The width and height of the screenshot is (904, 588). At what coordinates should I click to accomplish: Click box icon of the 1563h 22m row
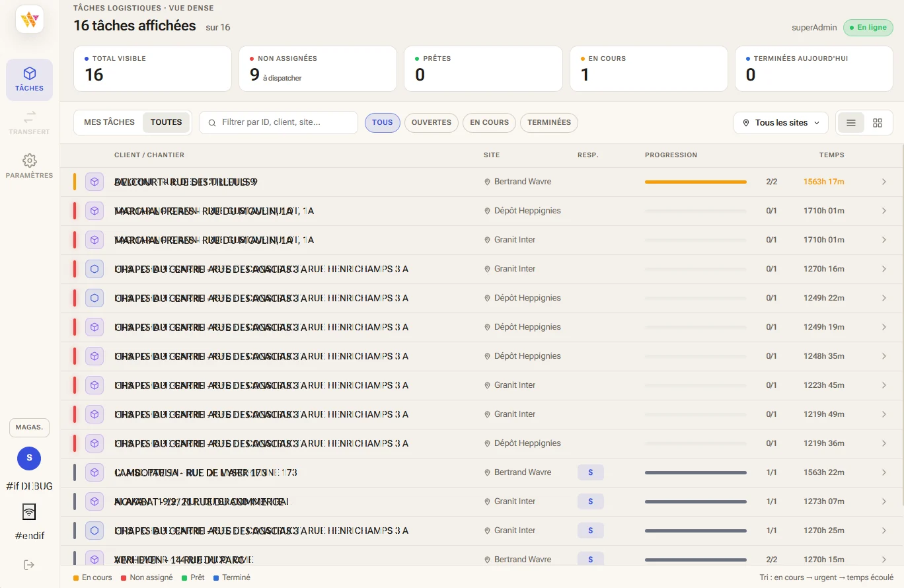pos(94,472)
